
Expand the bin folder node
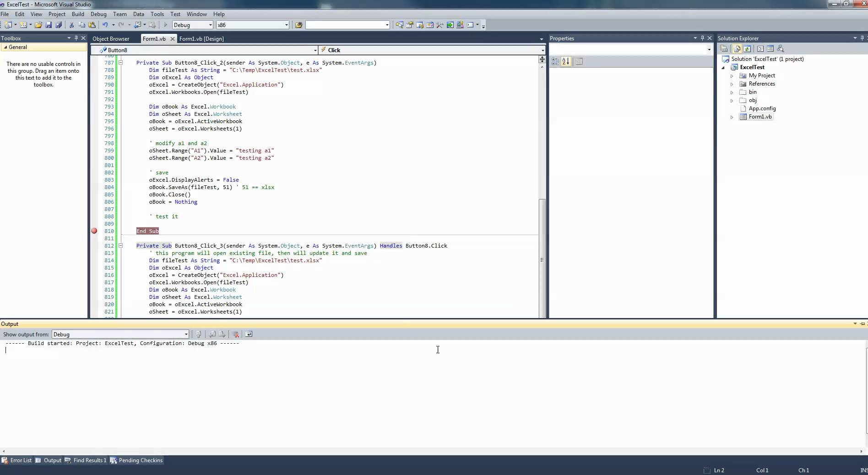tap(732, 92)
